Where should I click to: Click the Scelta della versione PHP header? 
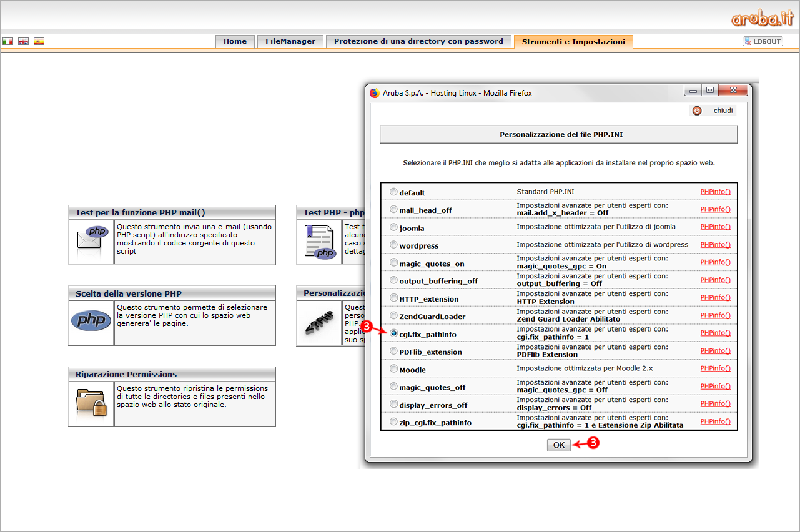(x=172, y=293)
